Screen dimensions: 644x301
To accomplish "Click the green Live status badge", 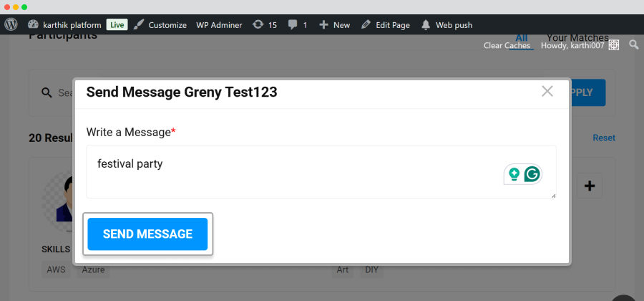I will pyautogui.click(x=117, y=25).
